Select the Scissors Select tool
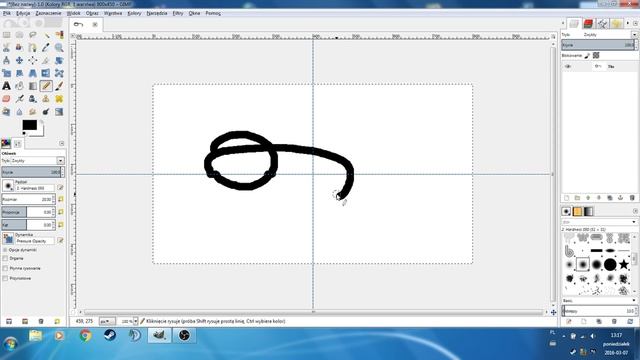This screenshot has height=360, width=640. 7,48
